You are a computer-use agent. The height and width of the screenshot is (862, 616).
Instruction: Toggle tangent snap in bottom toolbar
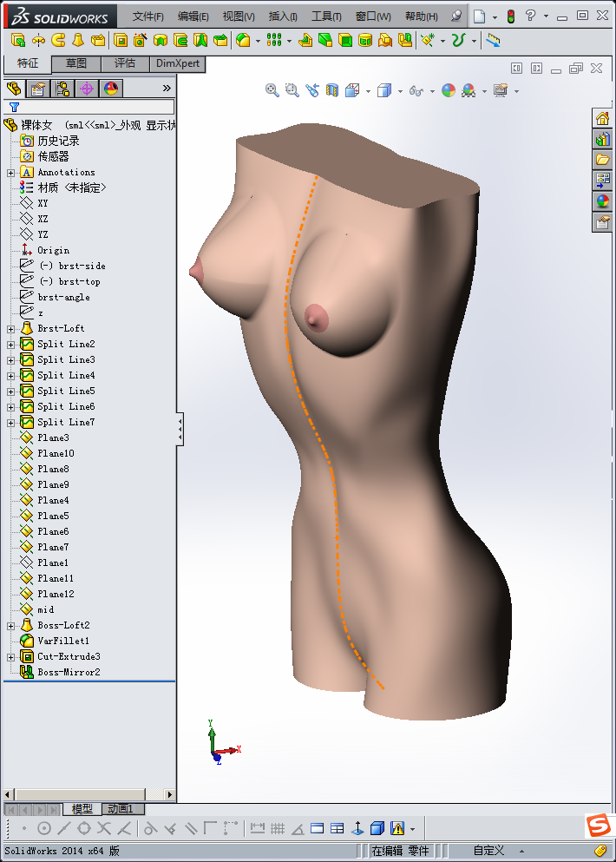click(x=150, y=828)
